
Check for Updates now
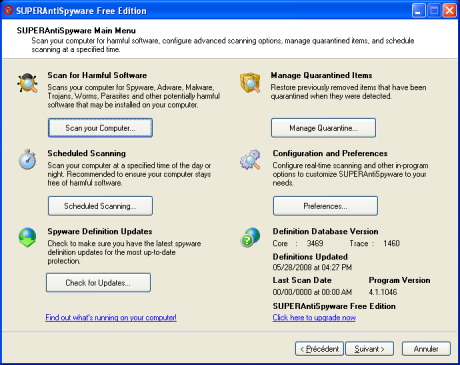coord(98,283)
